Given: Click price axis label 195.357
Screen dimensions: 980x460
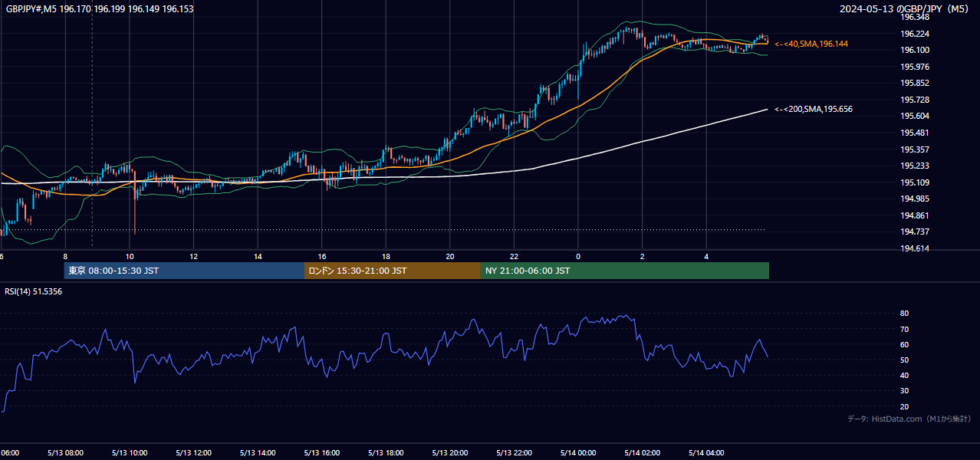Looking at the screenshot, I should 915,149.
